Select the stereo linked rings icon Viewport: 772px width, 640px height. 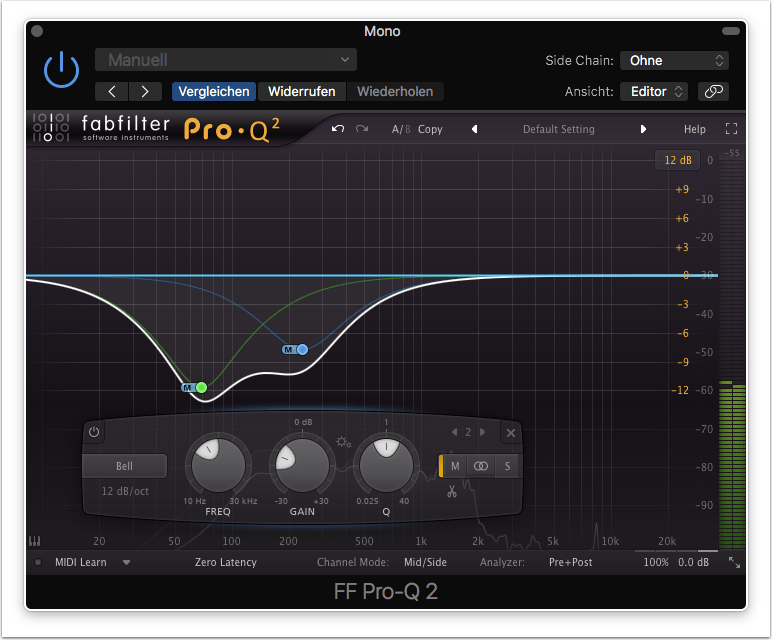point(481,466)
